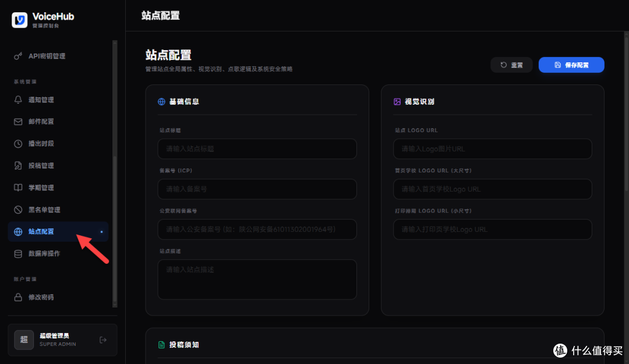Click the lock icon for 修改密码

(x=18, y=298)
